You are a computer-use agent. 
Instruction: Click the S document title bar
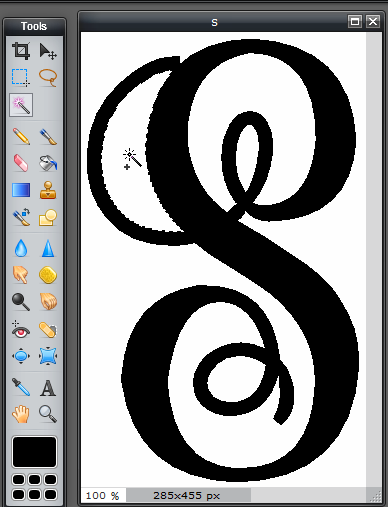coord(214,22)
